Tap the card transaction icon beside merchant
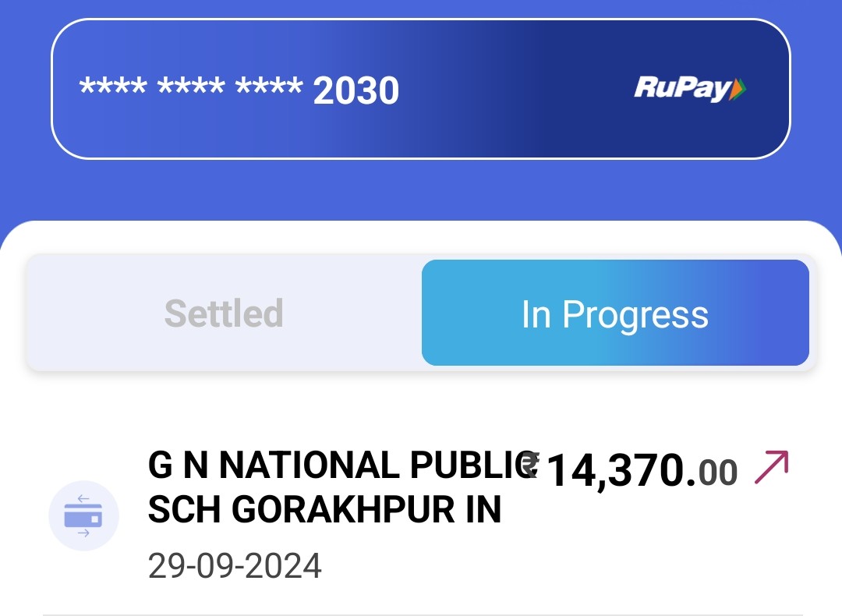842x616 pixels. pyautogui.click(x=83, y=515)
